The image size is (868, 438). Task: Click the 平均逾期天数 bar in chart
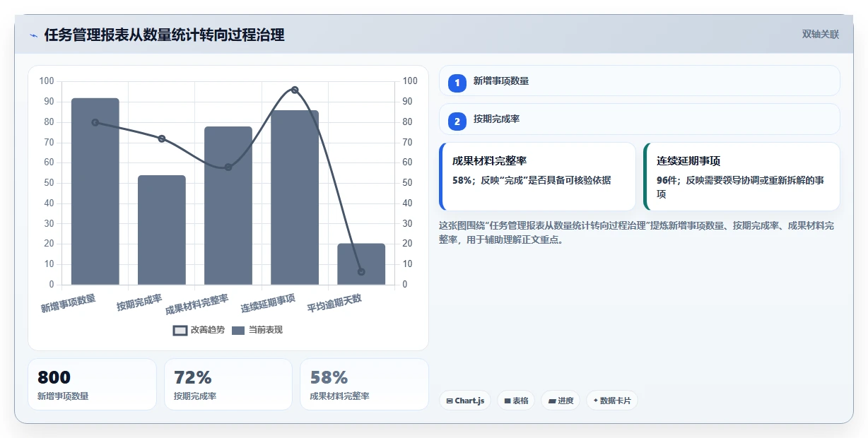[361, 264]
